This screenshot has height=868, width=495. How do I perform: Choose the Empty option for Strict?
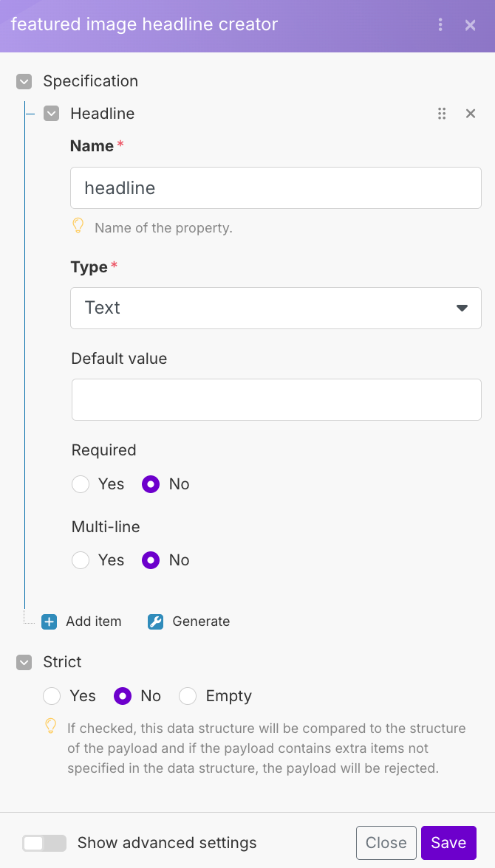(x=188, y=696)
